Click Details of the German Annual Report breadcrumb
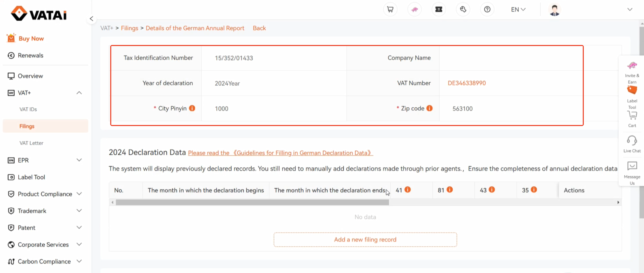The image size is (644, 273). 195,28
